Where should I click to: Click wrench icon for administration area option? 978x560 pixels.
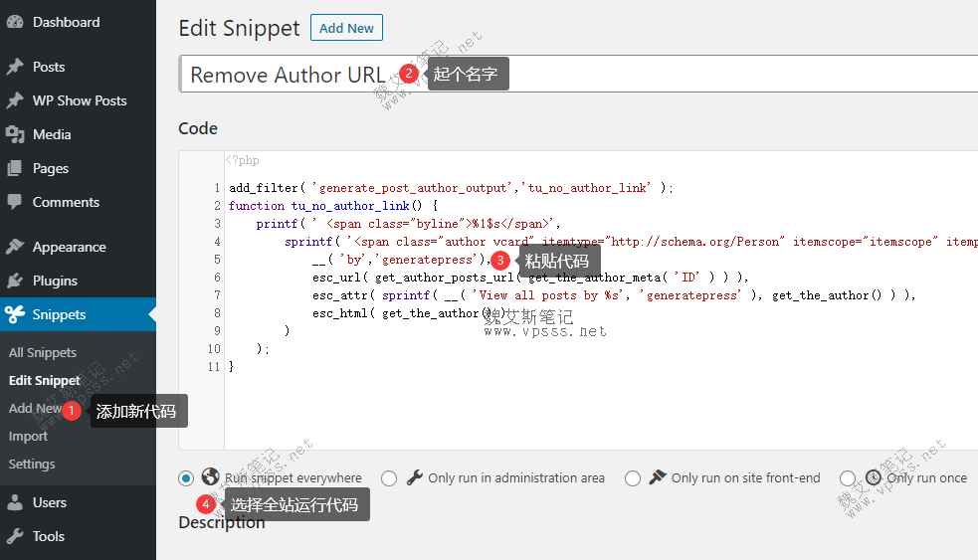[x=414, y=477]
